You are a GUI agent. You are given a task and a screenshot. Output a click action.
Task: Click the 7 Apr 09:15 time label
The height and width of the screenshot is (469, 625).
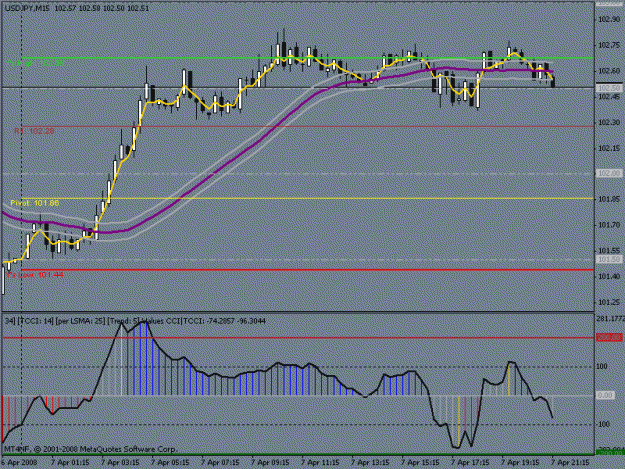pos(270,463)
